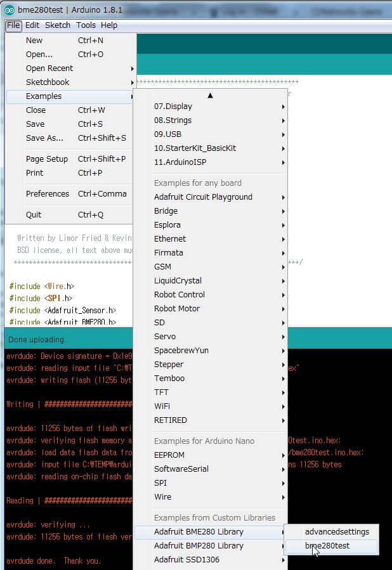Image resolution: width=392 pixels, height=570 pixels.
Task: Choose Print in File menu
Action: point(70,173)
